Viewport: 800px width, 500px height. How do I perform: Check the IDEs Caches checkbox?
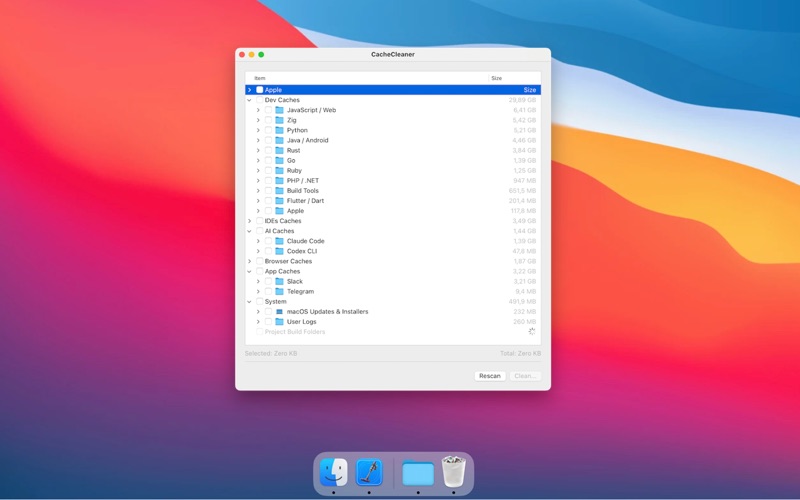[260, 221]
